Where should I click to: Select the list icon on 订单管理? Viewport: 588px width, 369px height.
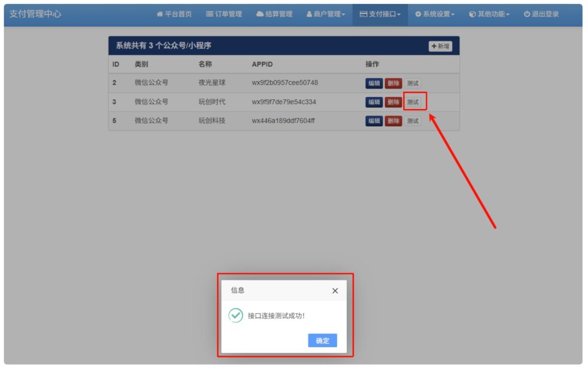point(210,14)
